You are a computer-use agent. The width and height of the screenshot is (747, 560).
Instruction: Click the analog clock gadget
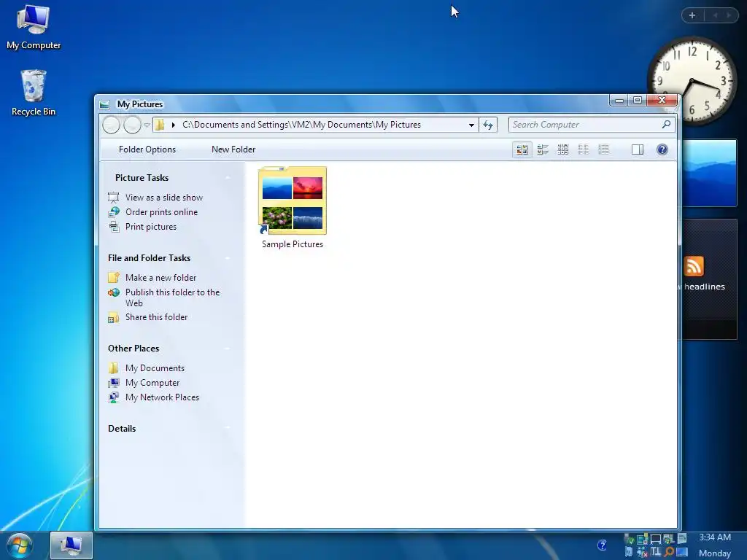(x=692, y=82)
